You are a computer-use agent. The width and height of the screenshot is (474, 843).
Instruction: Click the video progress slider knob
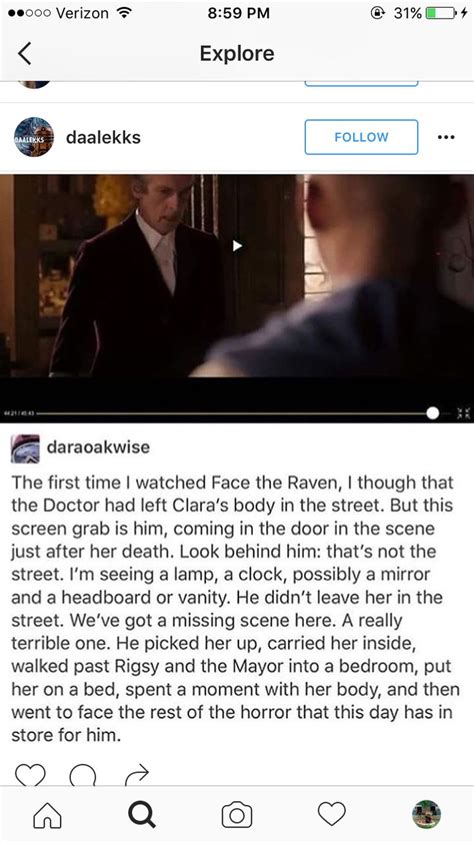pos(433,413)
